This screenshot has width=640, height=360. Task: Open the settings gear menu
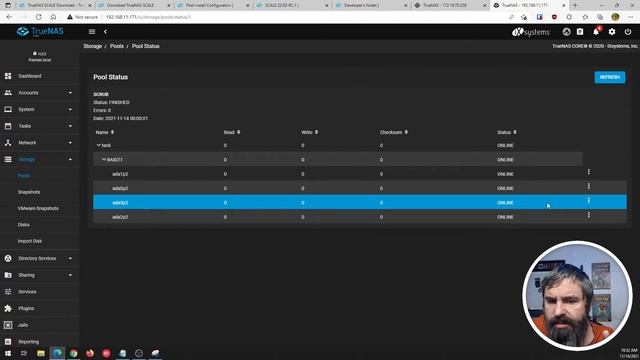(612, 32)
